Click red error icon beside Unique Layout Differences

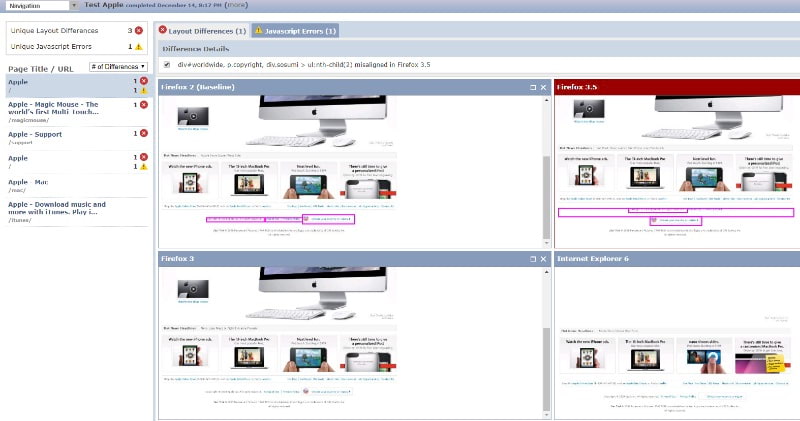(x=139, y=31)
